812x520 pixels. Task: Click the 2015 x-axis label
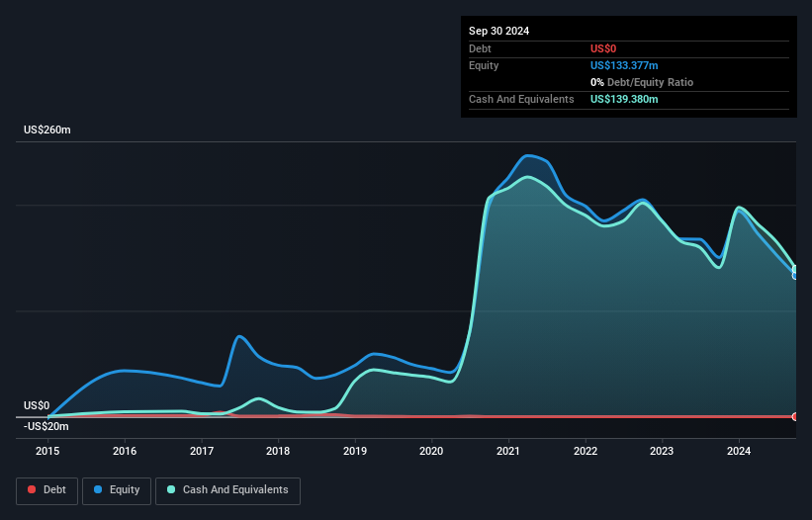click(47, 451)
